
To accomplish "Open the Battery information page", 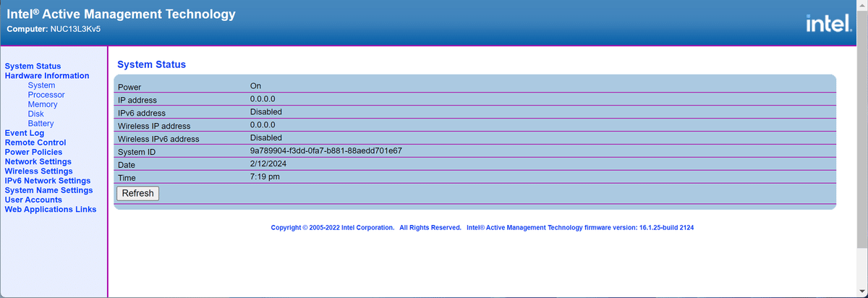I will coord(41,123).
